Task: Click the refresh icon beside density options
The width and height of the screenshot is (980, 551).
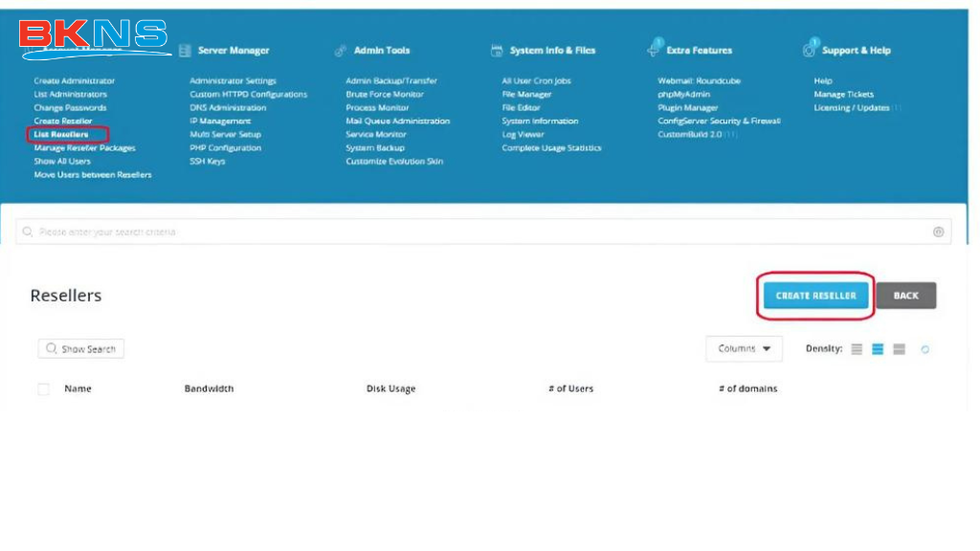Action: coord(925,349)
